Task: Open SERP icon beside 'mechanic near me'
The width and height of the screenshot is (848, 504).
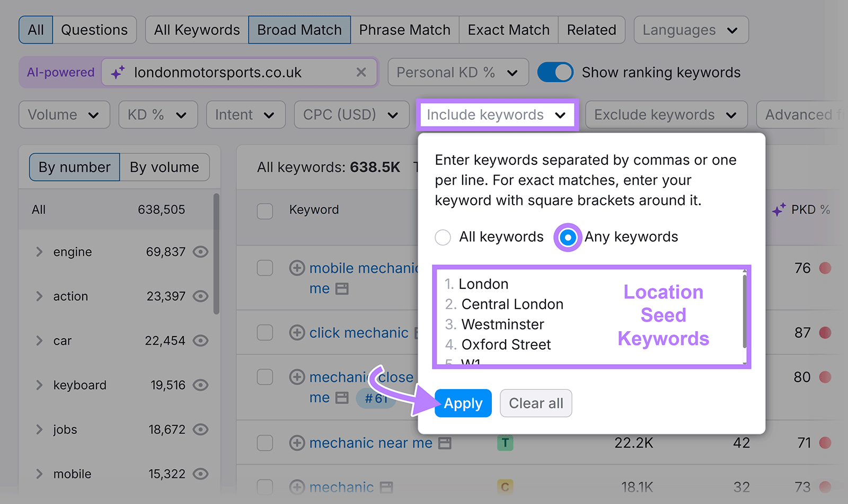Action: [444, 443]
